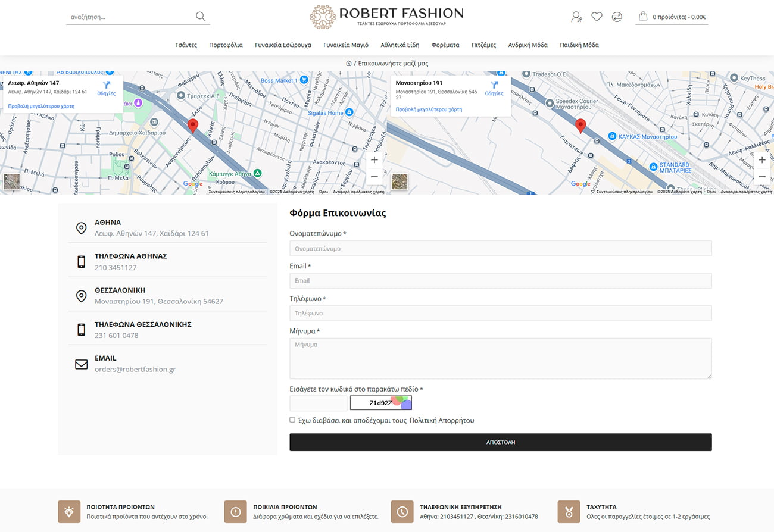The height and width of the screenshot is (532, 774).
Task: Zoom out on the Athens map
Action: pos(374,177)
